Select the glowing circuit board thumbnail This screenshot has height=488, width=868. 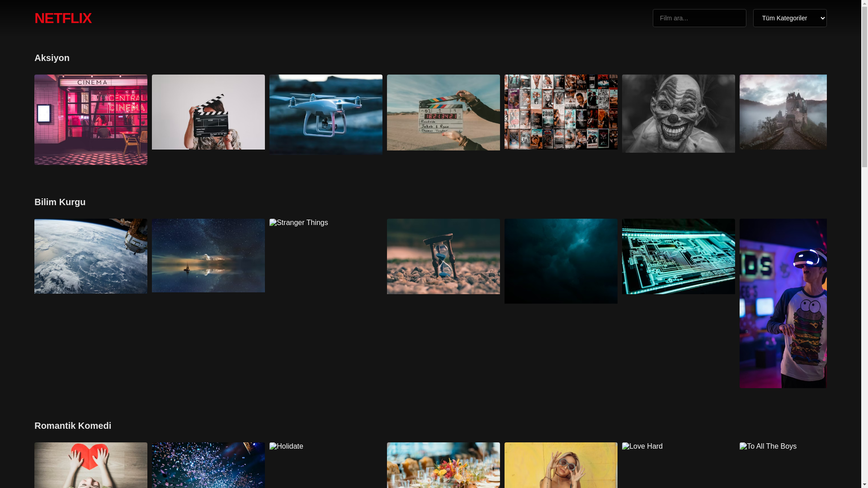click(x=679, y=256)
